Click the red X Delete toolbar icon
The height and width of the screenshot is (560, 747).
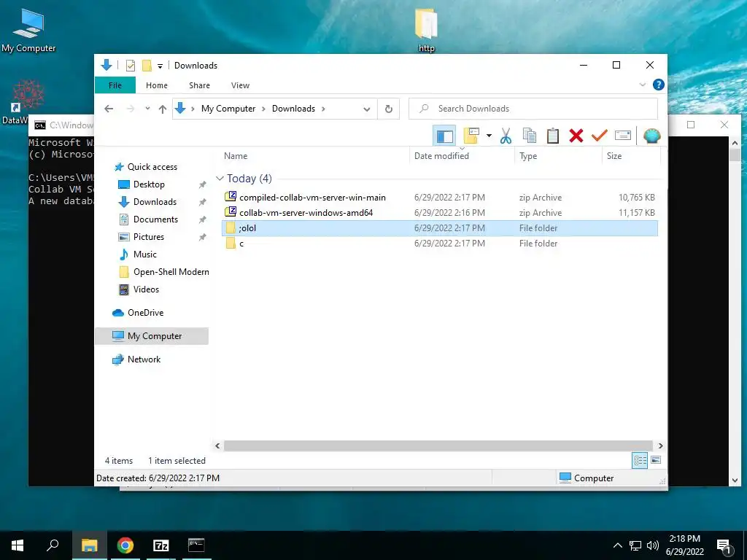(x=576, y=136)
